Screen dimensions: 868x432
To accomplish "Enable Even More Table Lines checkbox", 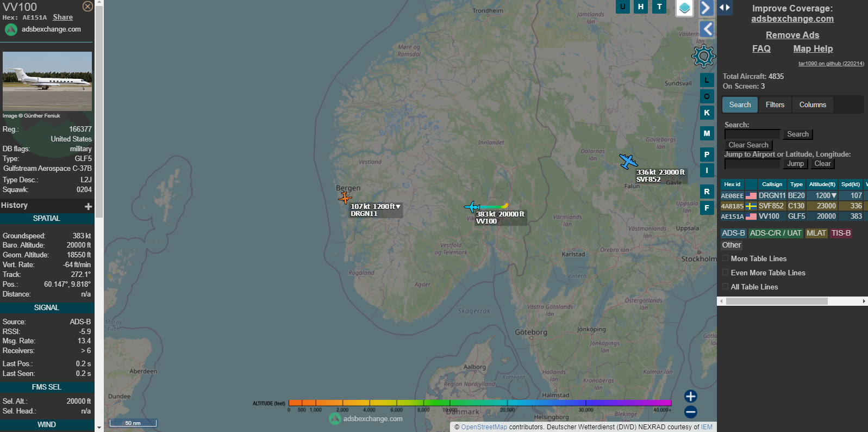I will pyautogui.click(x=725, y=272).
